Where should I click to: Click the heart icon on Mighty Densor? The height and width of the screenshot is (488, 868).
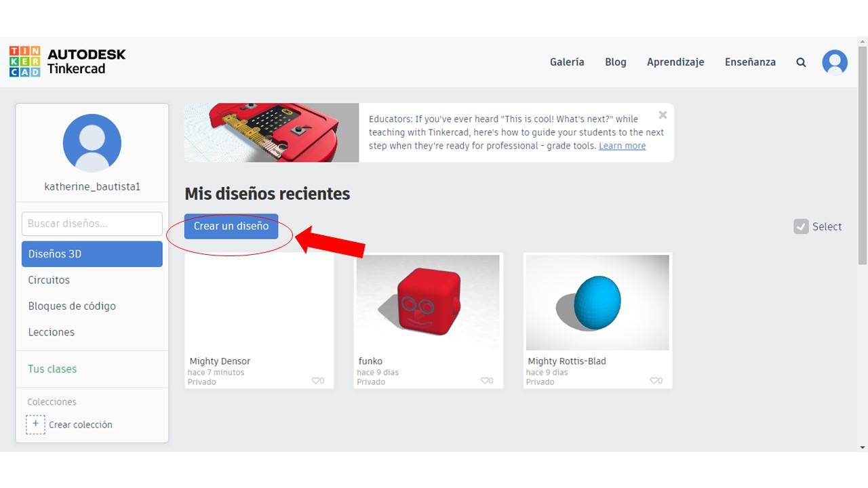tap(316, 381)
